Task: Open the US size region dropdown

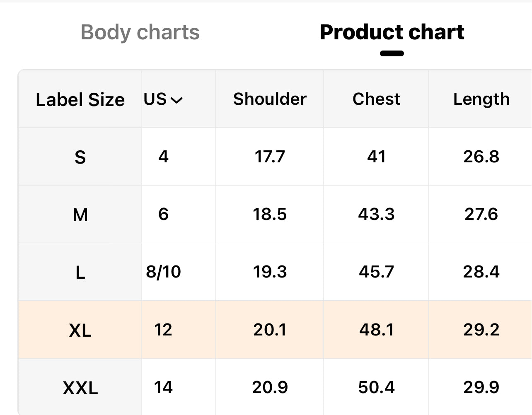Action: (x=162, y=99)
